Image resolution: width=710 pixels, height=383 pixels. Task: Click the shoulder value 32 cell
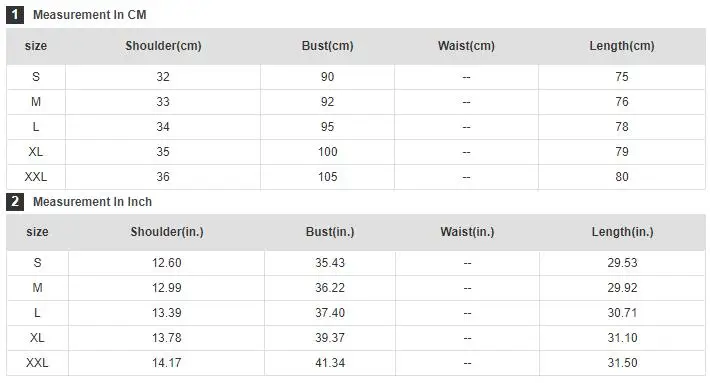point(163,77)
